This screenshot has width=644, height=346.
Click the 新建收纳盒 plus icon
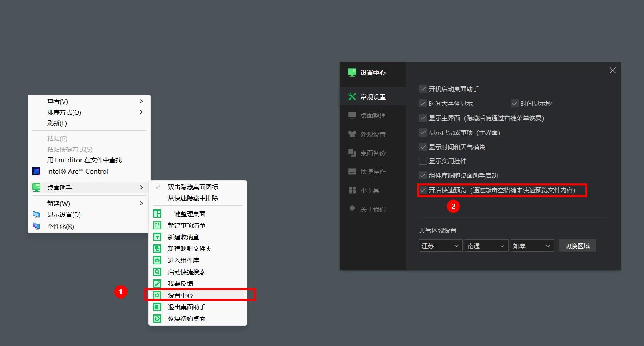pos(157,237)
